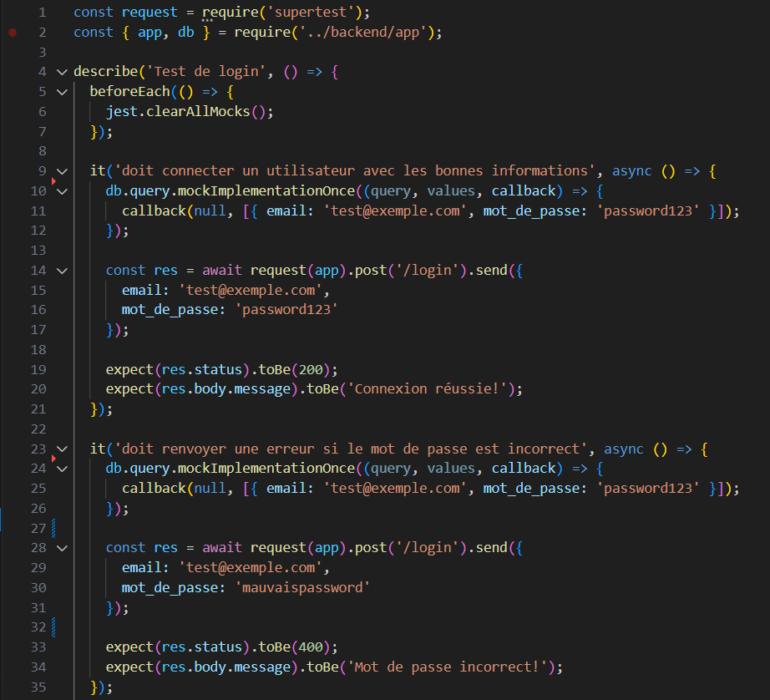Fold the mockImplementationOnce callback on line 10
This screenshot has width=770, height=700.
point(61,191)
